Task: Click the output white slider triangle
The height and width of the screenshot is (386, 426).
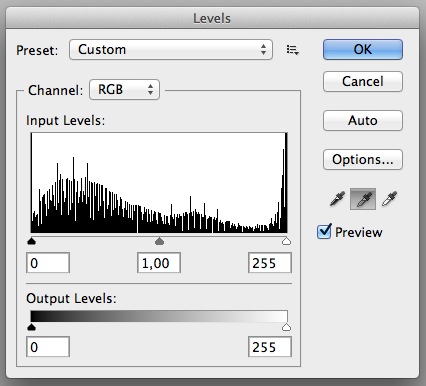Action: coord(286,327)
